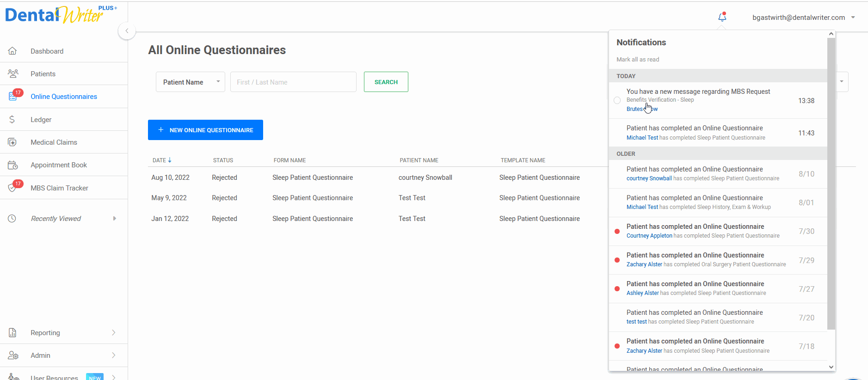
Task: Expand the Reporting menu chevron
Action: click(x=114, y=332)
